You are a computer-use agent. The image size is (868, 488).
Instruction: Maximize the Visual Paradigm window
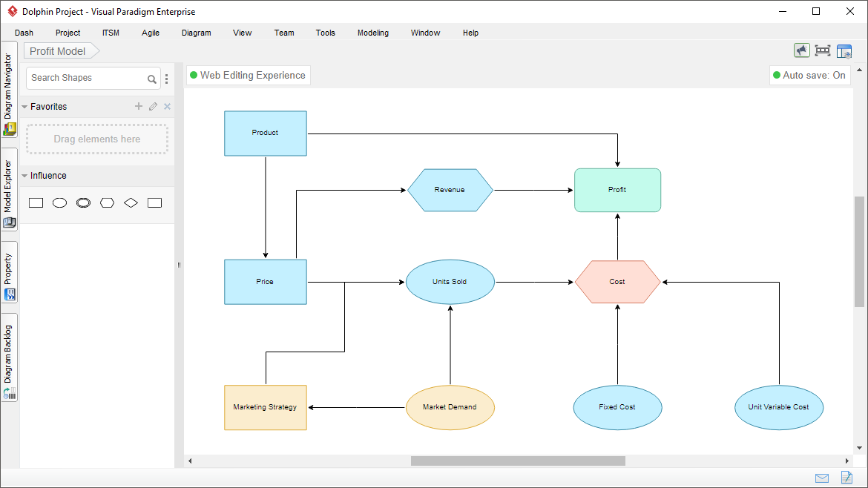(816, 11)
